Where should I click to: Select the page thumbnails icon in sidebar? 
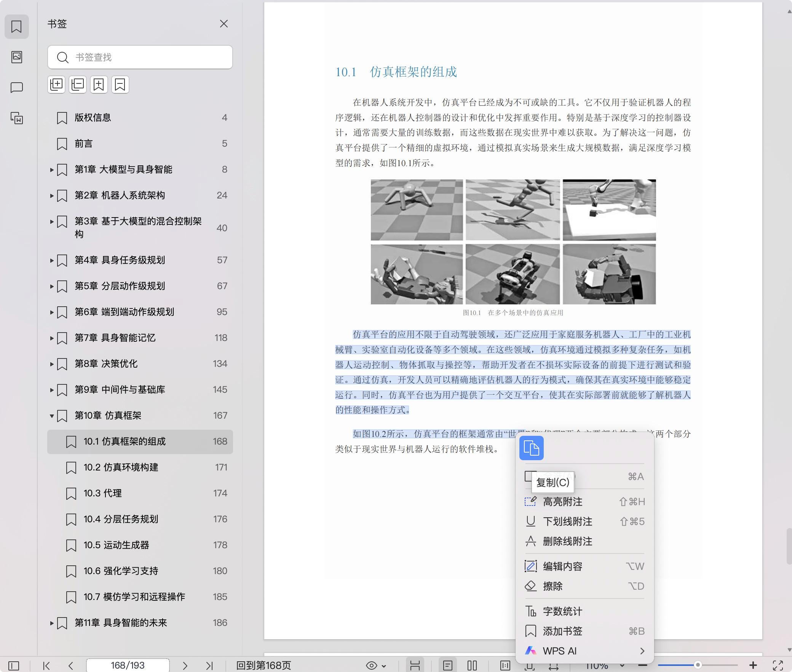click(16, 57)
